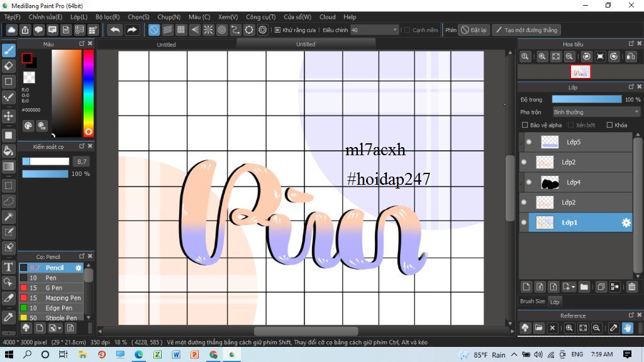The width and height of the screenshot is (644, 362).
Task: Open the cloud save icon
Action: click(11, 30)
